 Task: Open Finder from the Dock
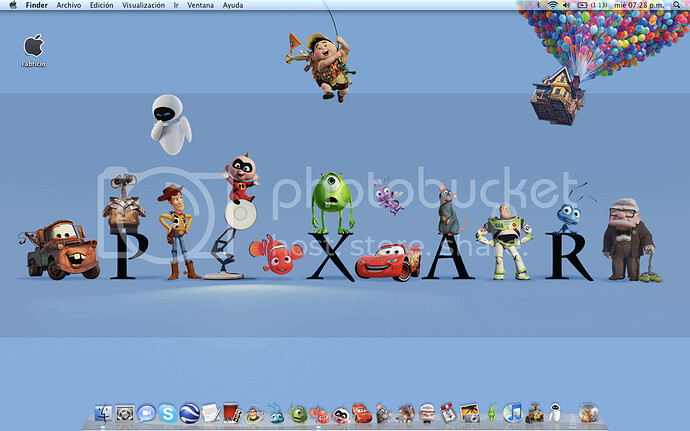(x=102, y=412)
